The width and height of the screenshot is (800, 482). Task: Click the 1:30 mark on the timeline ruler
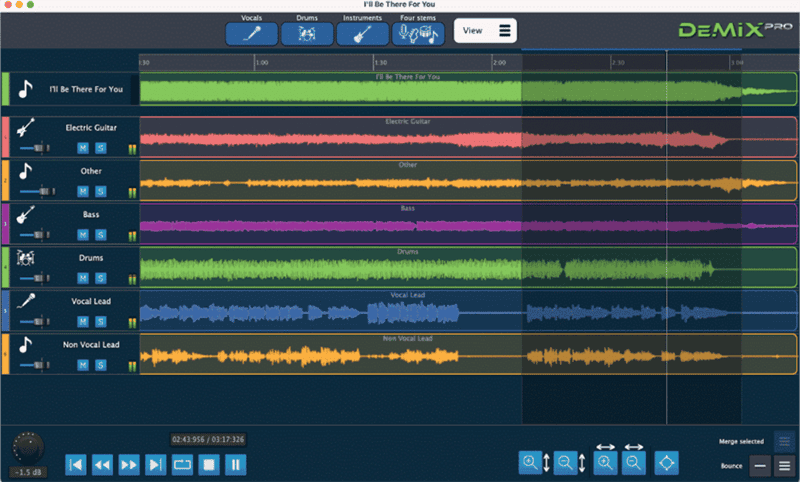[x=381, y=63]
